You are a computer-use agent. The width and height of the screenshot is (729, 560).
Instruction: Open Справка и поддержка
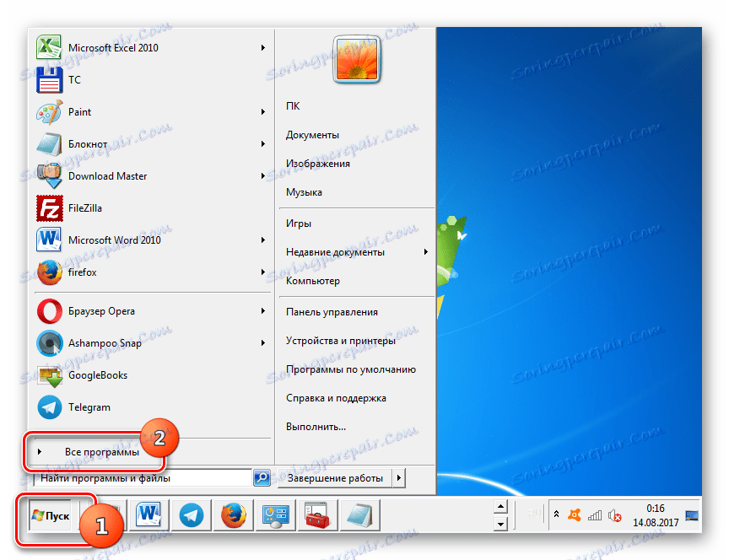[x=336, y=398]
